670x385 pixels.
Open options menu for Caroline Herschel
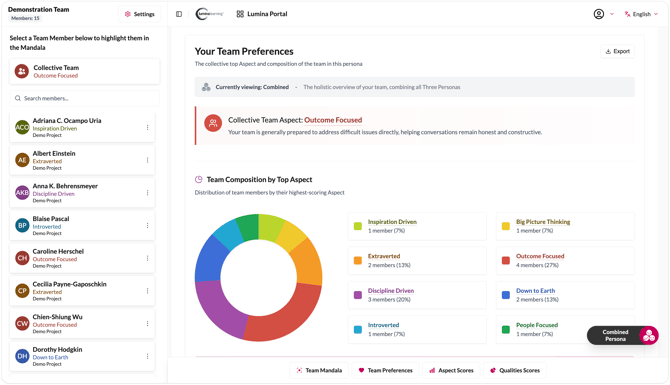(x=147, y=258)
